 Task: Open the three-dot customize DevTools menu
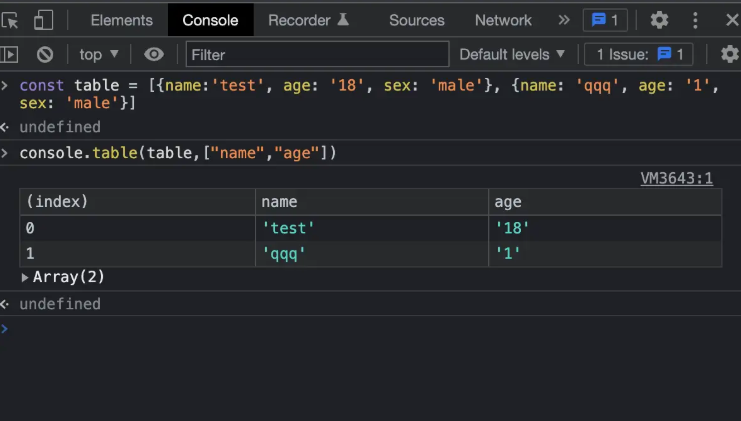tap(696, 20)
